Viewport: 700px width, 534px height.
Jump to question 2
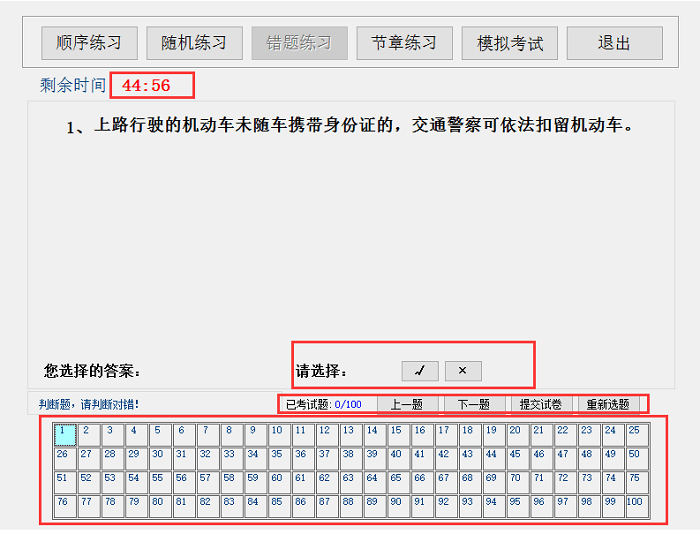89,435
